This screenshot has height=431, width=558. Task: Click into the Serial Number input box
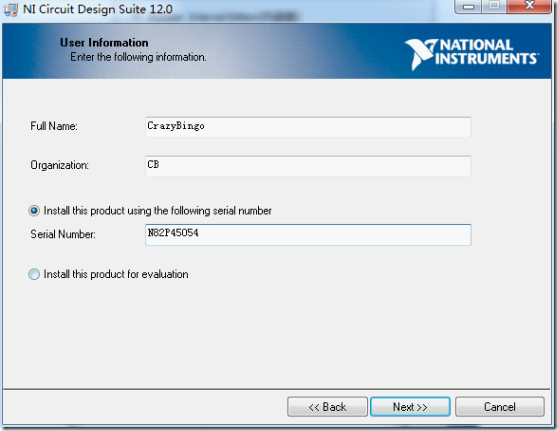tap(308, 235)
